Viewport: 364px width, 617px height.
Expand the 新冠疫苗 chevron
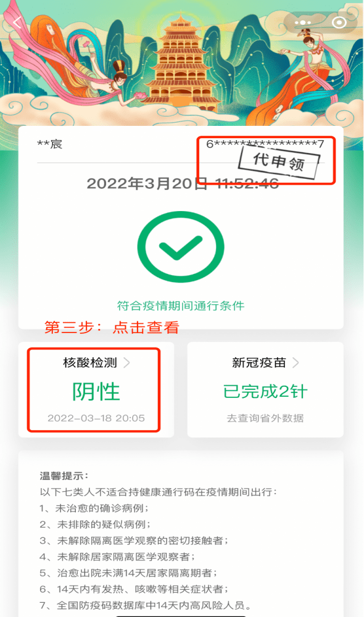tap(296, 362)
